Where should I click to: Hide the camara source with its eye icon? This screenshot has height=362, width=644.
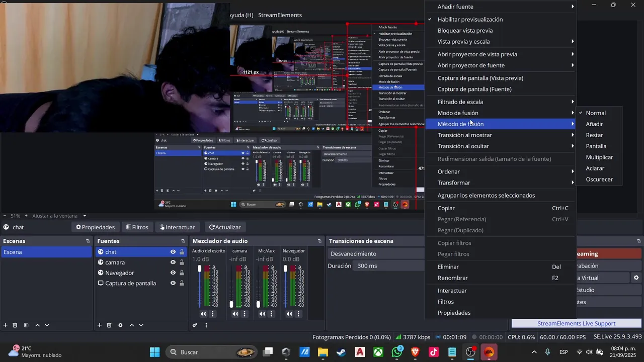coord(173,262)
